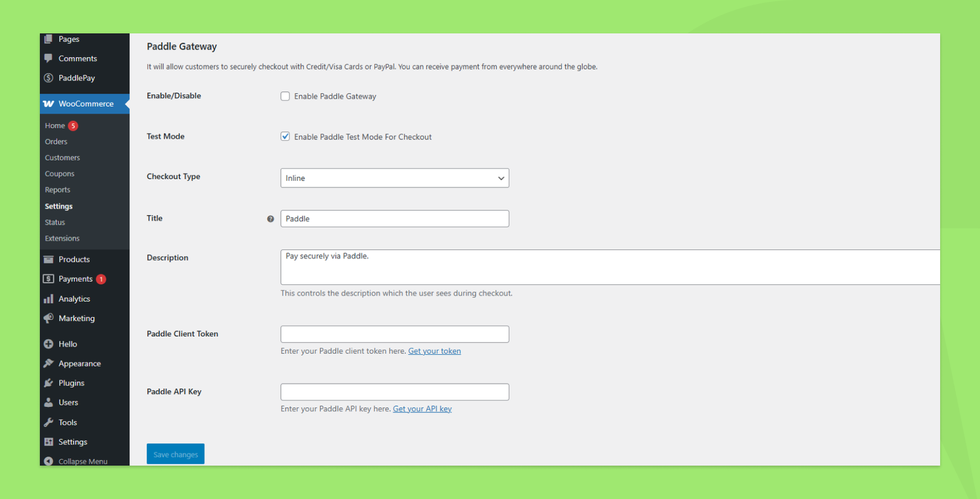
Task: Click the Analytics bar chart icon
Action: [48, 299]
